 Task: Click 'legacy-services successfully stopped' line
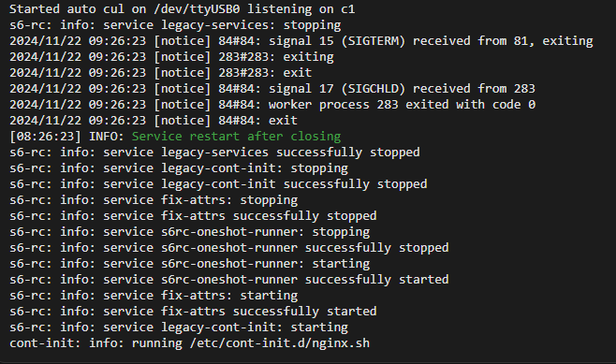(x=214, y=153)
